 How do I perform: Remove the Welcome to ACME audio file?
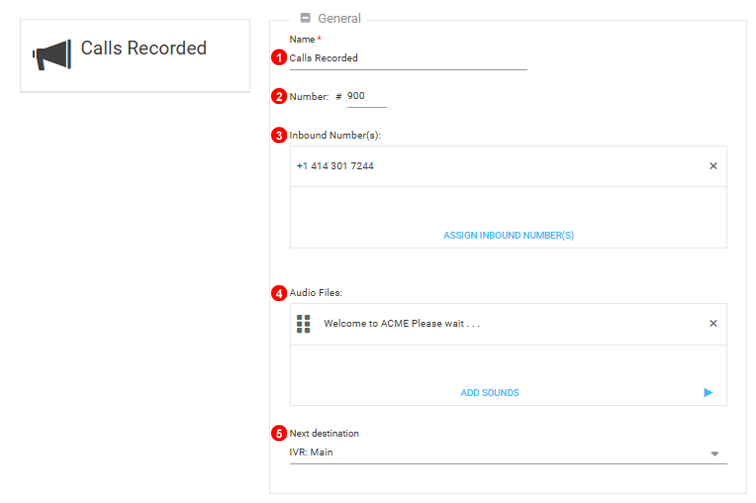point(713,324)
